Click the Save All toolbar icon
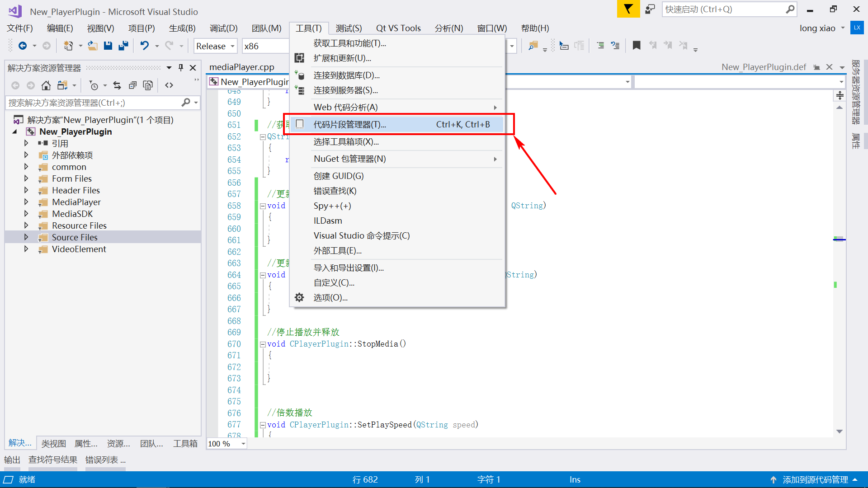This screenshot has width=868, height=488. [x=123, y=46]
